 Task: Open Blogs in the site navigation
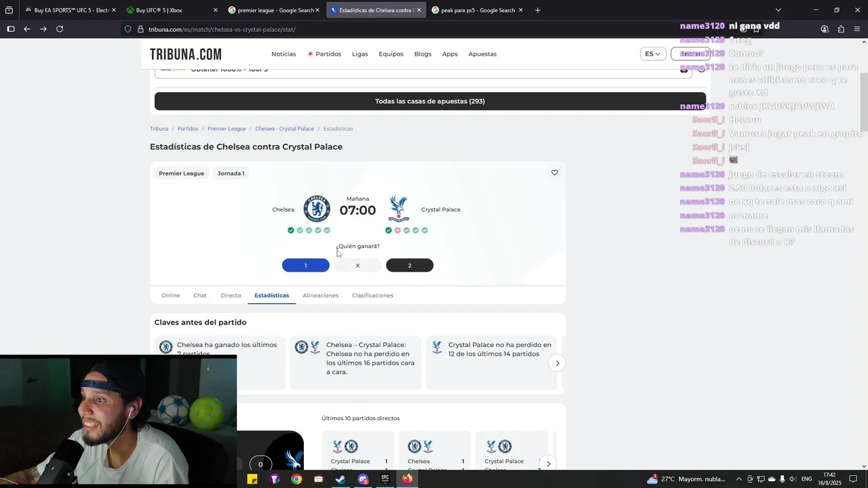pos(423,54)
